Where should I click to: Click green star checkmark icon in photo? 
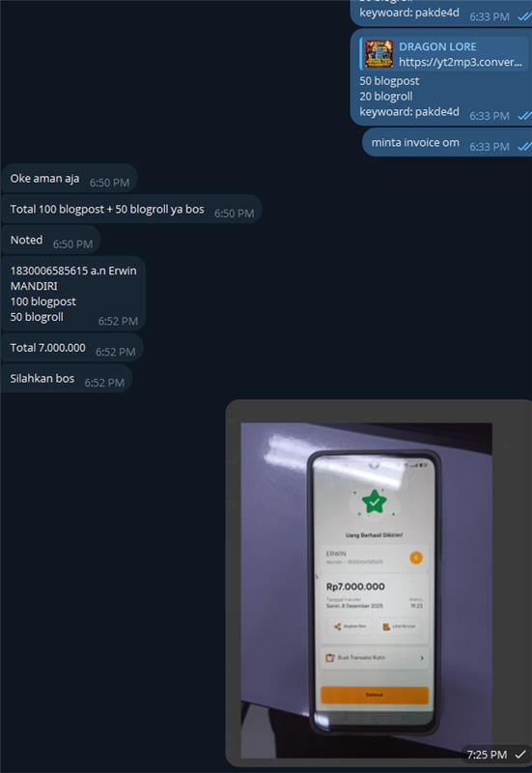[x=375, y=502]
